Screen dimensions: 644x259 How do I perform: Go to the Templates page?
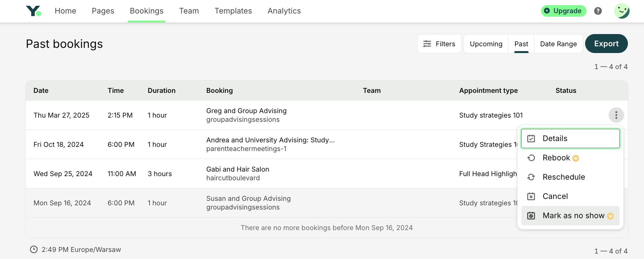click(233, 11)
